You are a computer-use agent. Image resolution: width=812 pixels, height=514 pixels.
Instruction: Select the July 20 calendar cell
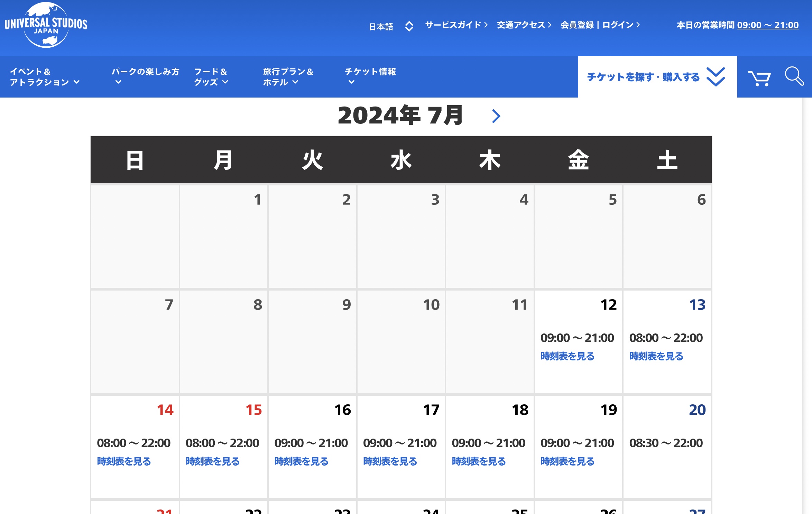(x=667, y=446)
